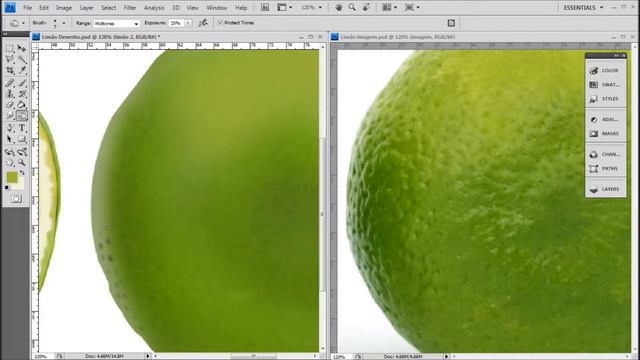Reset default foreground and background colors
Screen dimensions: 640x360
(7, 188)
